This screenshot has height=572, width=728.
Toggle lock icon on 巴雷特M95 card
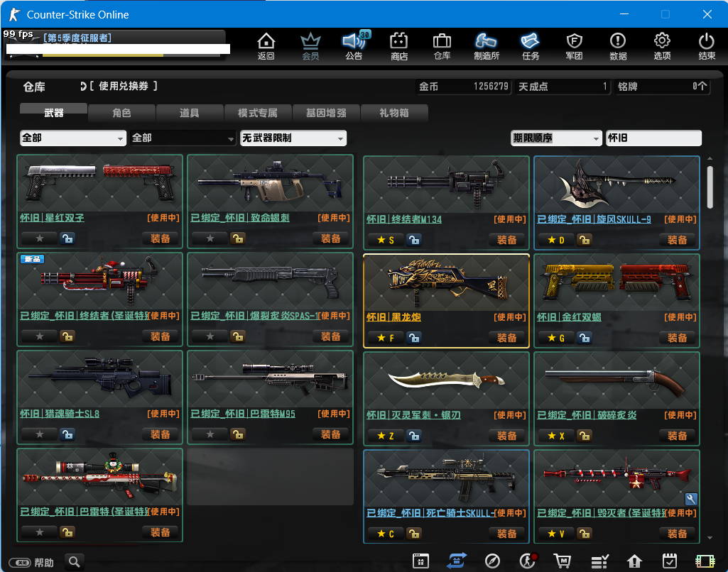coord(238,434)
